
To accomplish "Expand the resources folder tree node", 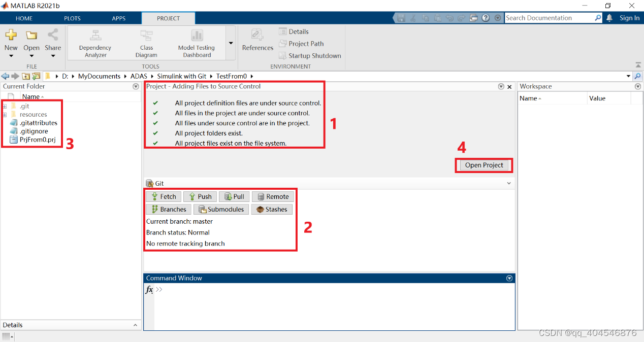I will pos(5,115).
